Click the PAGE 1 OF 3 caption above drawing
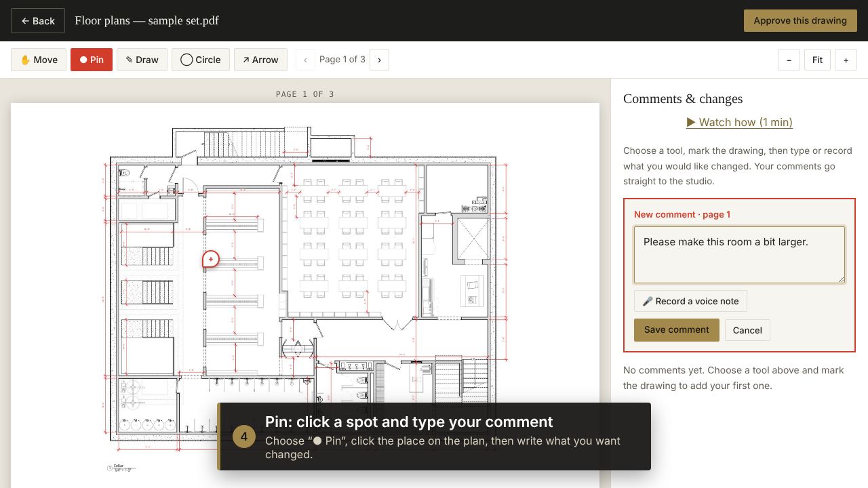 pyautogui.click(x=305, y=94)
